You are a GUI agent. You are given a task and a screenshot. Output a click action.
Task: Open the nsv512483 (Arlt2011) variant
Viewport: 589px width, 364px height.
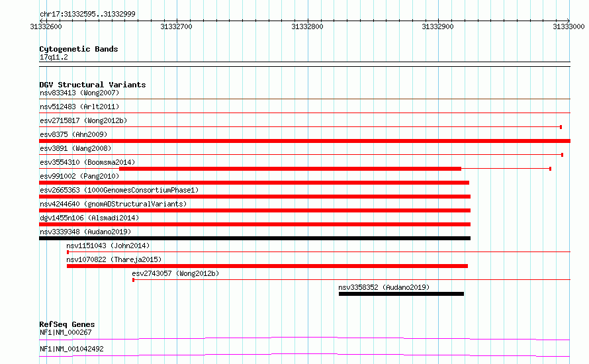(x=79, y=107)
